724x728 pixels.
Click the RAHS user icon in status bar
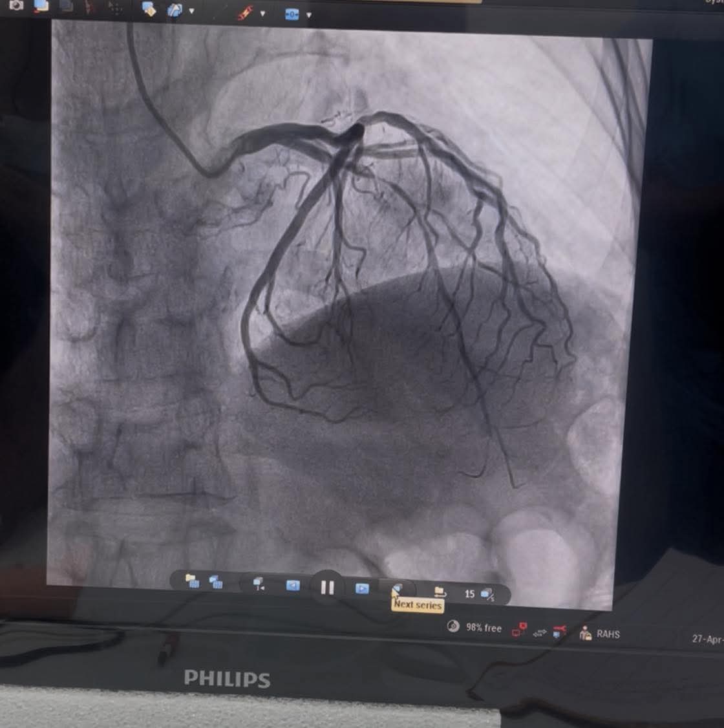point(586,634)
